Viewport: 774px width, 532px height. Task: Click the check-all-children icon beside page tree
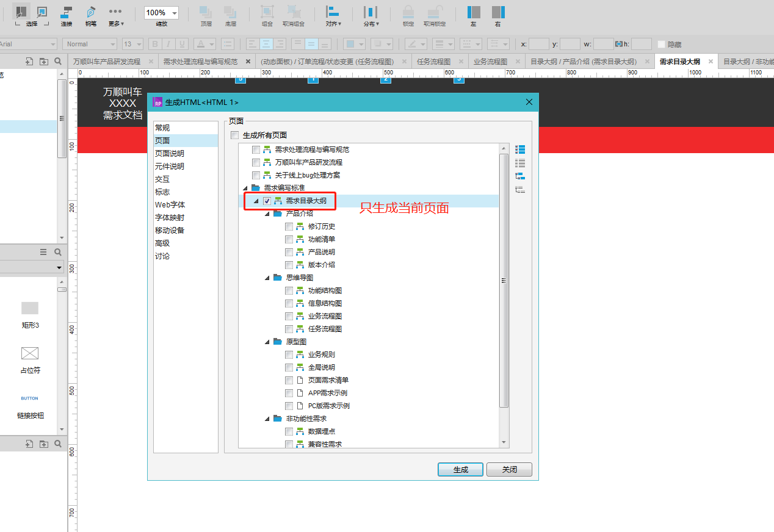tap(520, 176)
